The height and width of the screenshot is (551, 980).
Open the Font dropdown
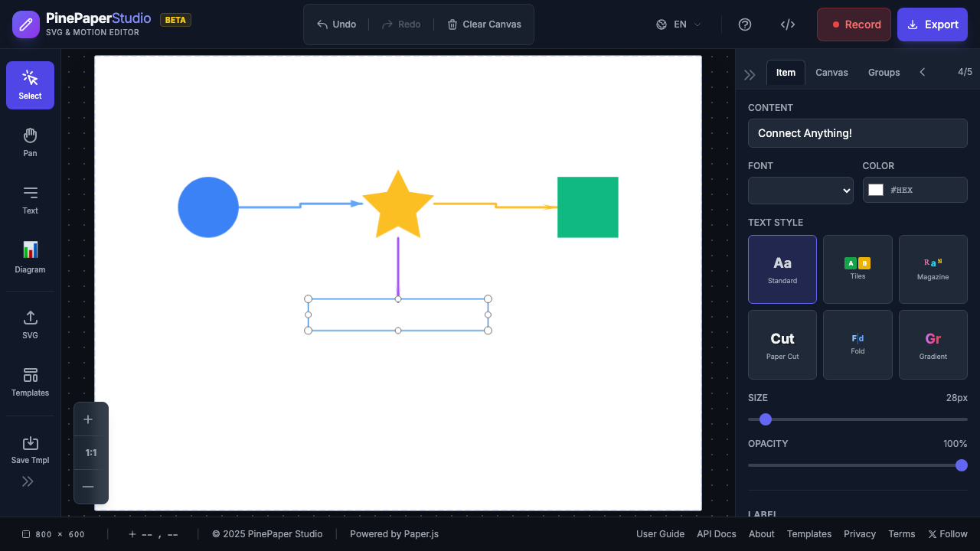coord(800,191)
